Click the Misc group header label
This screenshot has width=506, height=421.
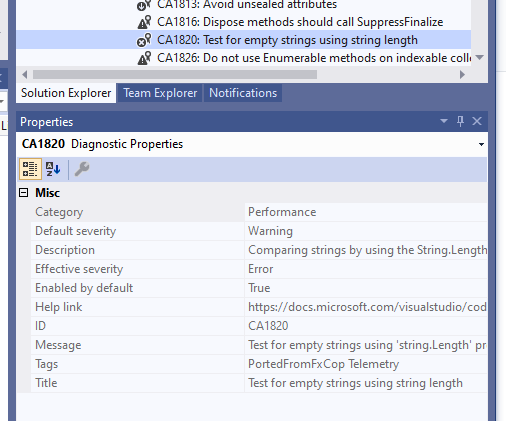point(48,193)
